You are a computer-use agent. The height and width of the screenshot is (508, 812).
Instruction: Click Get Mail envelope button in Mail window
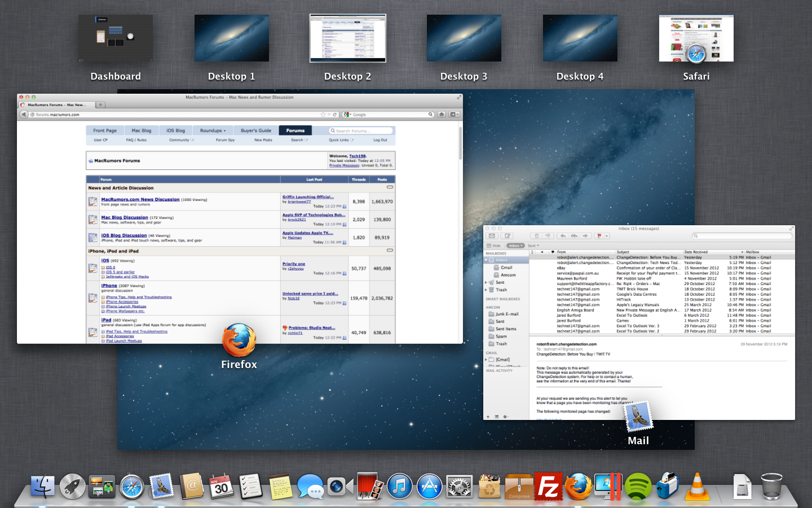click(x=492, y=236)
